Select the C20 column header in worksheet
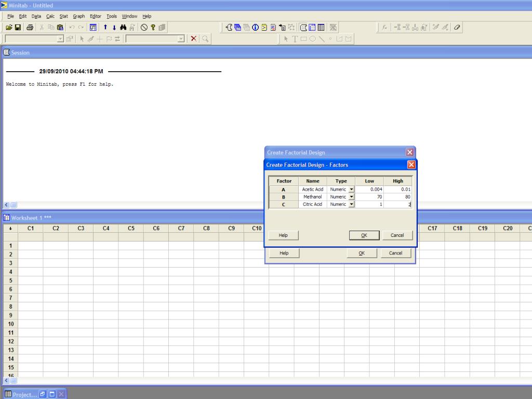The width and height of the screenshot is (532, 399). point(508,229)
